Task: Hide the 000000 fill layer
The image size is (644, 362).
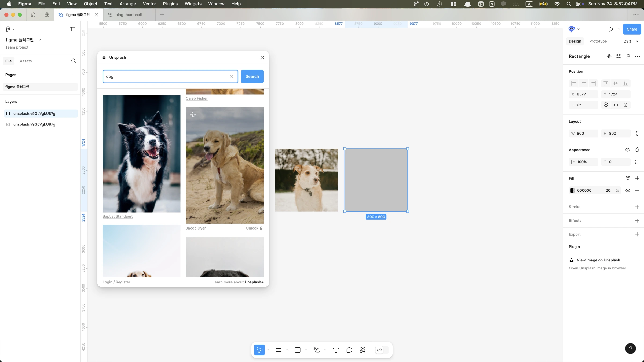Action: click(x=628, y=190)
